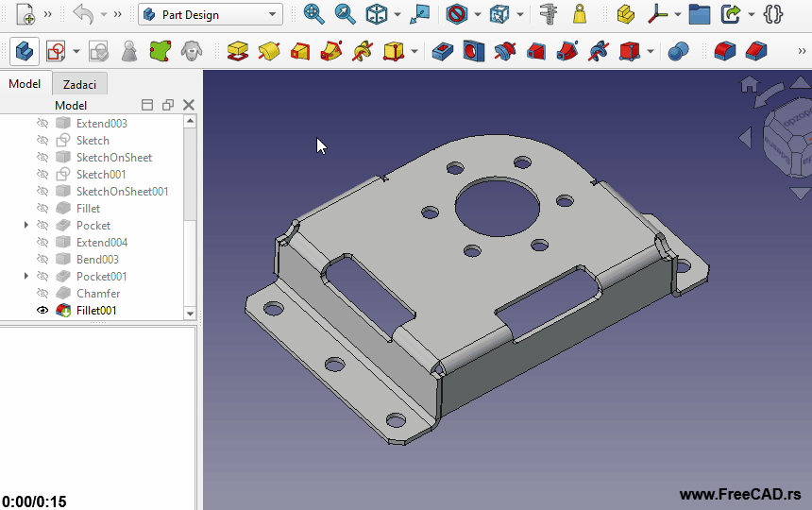Switch to the Zadaci tab
Image resolution: width=812 pixels, height=510 pixels.
(79, 84)
